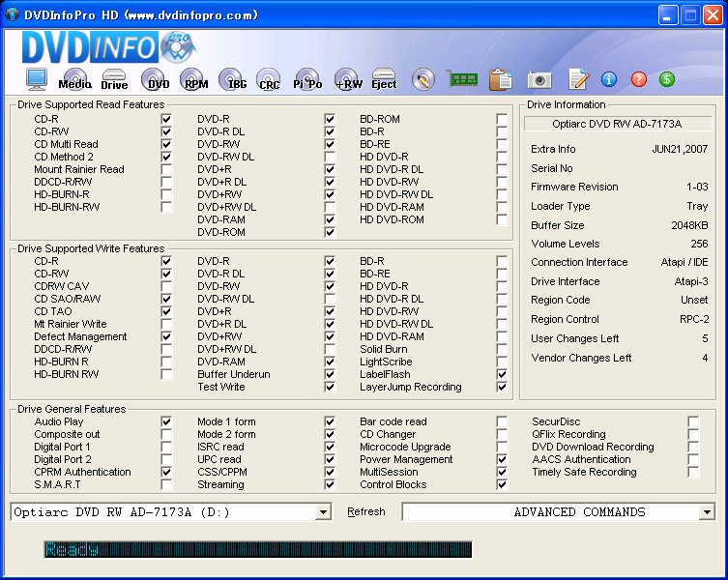728x580 pixels.
Task: Click the Refresh button
Action: point(366,511)
